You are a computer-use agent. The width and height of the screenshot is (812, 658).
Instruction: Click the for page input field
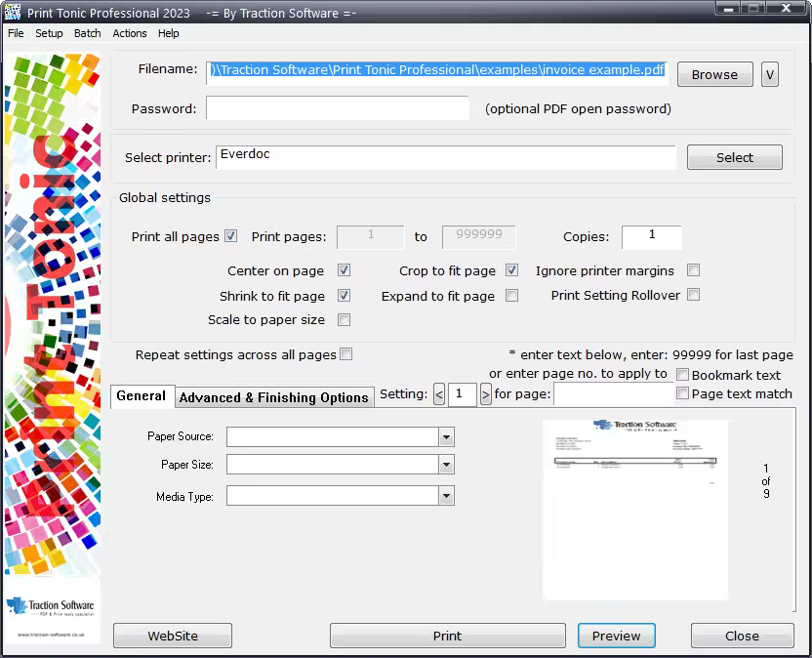[613, 394]
